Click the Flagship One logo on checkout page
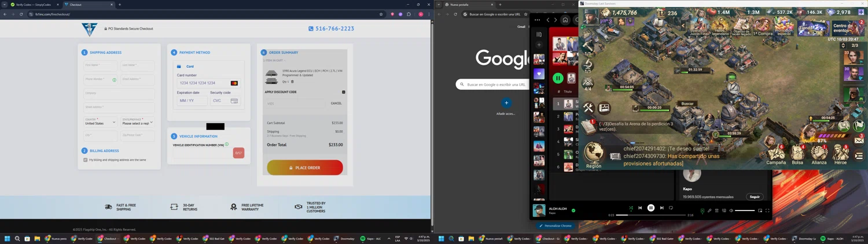Screen dimensions: 868x244 [90, 29]
